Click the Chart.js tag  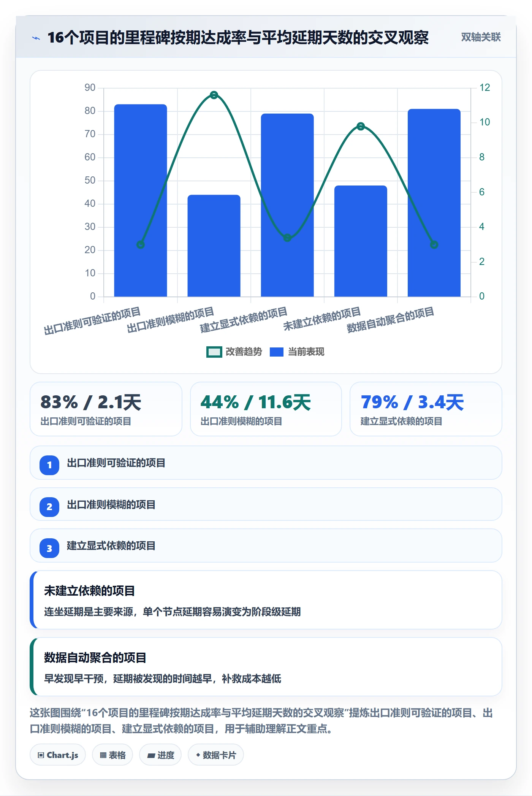(58, 755)
